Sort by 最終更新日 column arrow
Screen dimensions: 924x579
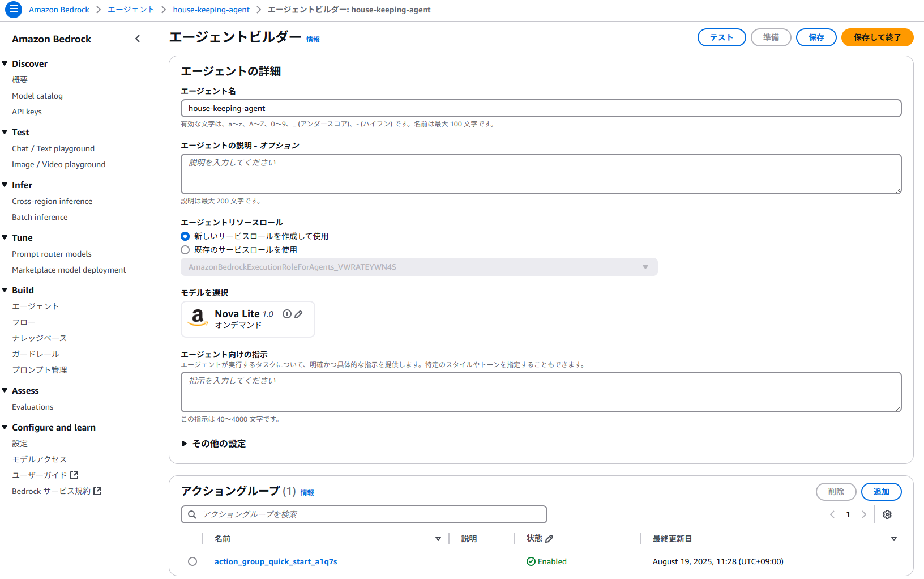coord(893,539)
